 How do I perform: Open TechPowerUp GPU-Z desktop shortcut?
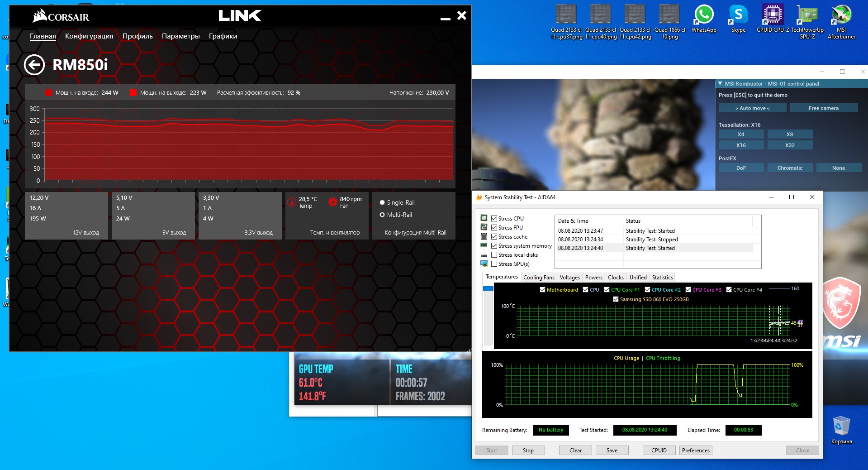[807, 22]
